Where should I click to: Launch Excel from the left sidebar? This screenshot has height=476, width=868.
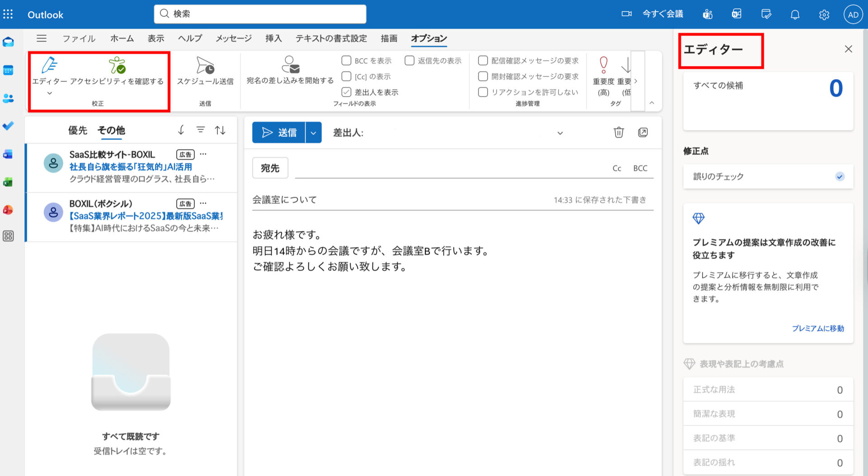pyautogui.click(x=8, y=182)
